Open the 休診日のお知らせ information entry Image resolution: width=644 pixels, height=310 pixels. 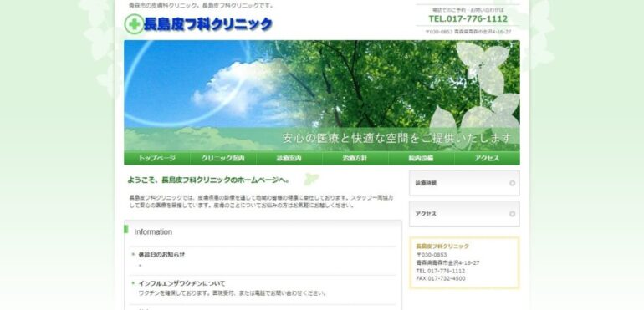tap(161, 255)
